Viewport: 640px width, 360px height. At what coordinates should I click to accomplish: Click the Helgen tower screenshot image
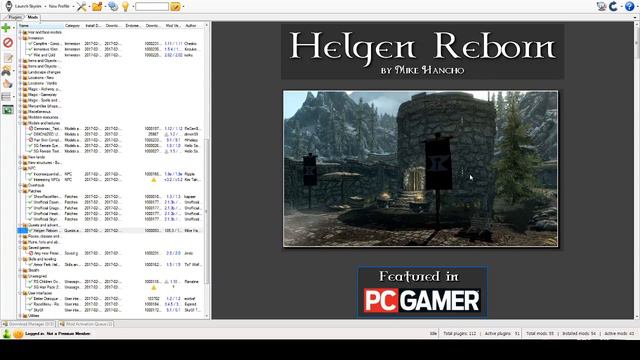pyautogui.click(x=420, y=169)
